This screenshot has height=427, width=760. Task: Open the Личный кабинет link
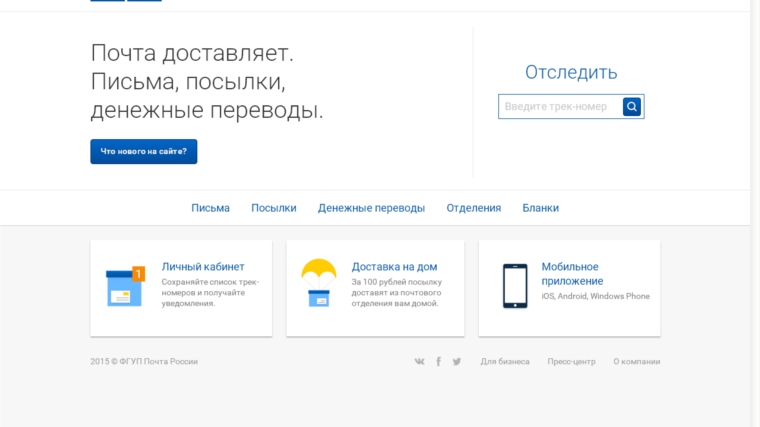[x=203, y=267]
